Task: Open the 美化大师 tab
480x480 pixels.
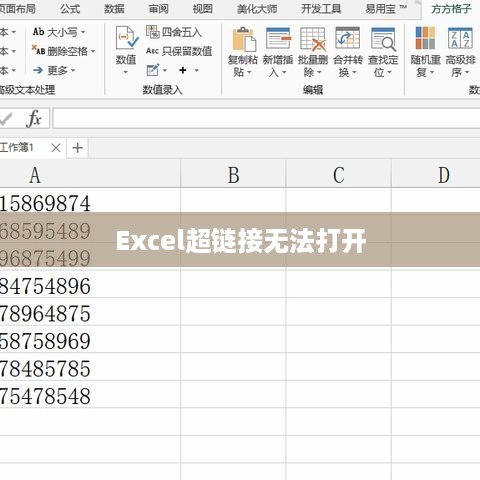Action: pyautogui.click(x=257, y=9)
